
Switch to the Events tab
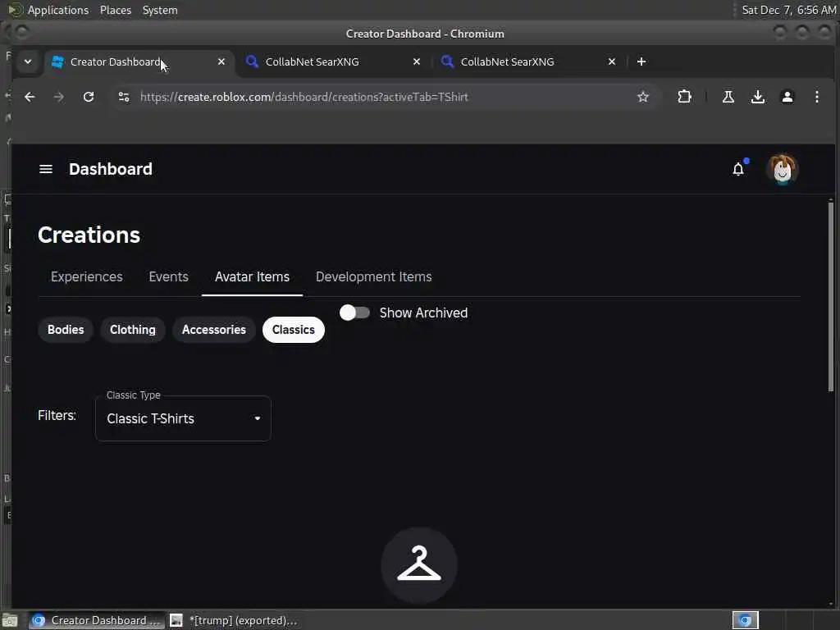[x=169, y=277]
